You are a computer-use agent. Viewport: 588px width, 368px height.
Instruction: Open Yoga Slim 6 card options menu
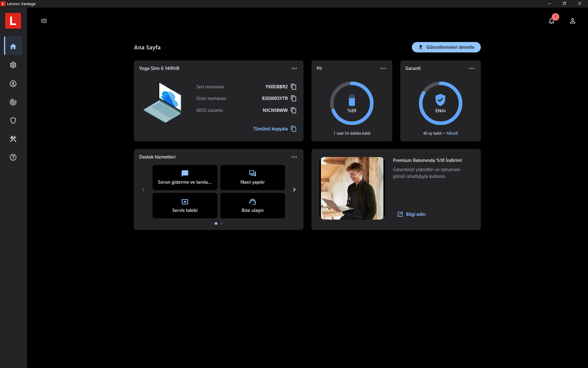[x=294, y=68]
